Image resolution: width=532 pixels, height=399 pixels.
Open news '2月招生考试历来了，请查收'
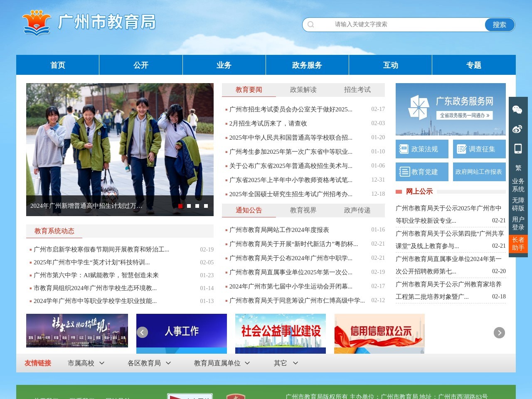pos(268,123)
